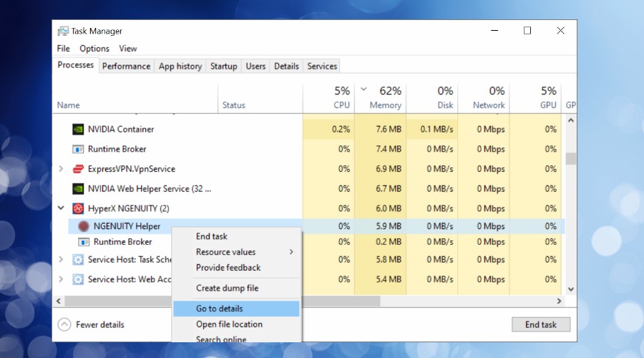The width and height of the screenshot is (644, 358).
Task: Click the NGENUITY Helper red icon
Action: point(84,226)
